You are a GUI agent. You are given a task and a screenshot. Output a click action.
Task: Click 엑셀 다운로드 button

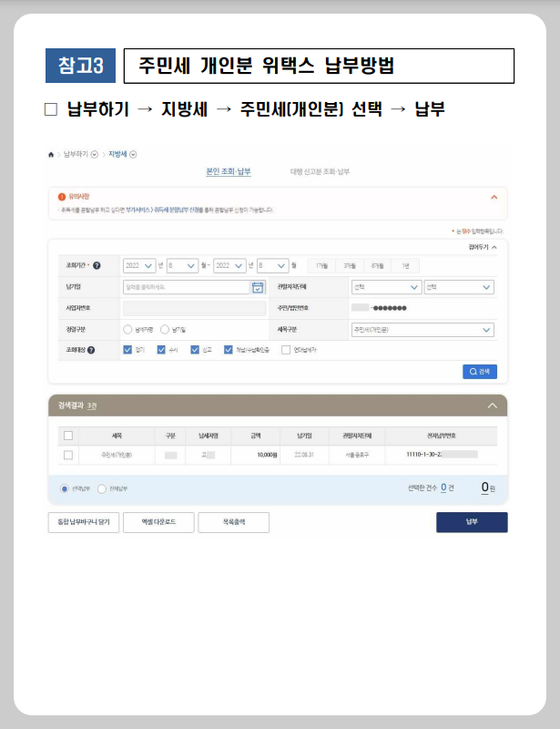[158, 522]
